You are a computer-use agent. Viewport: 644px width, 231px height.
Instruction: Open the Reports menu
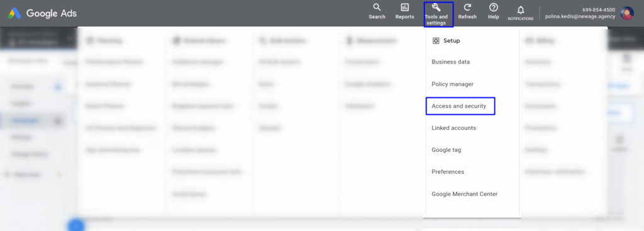click(x=404, y=12)
